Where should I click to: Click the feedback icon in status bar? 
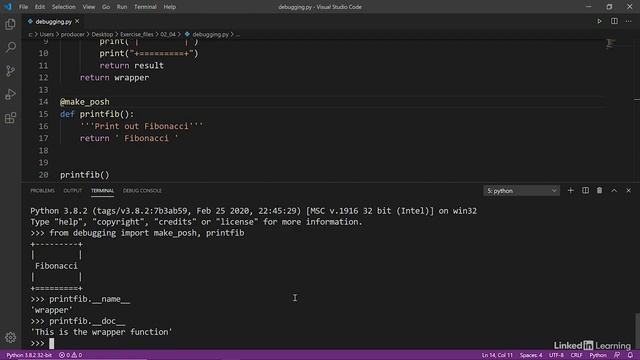617,355
